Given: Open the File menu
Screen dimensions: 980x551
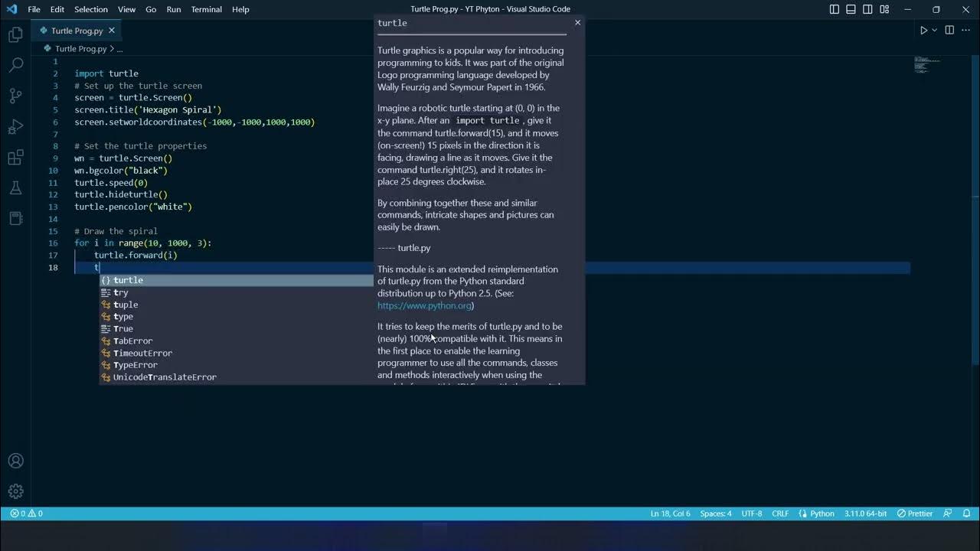Looking at the screenshot, I should 34,9.
